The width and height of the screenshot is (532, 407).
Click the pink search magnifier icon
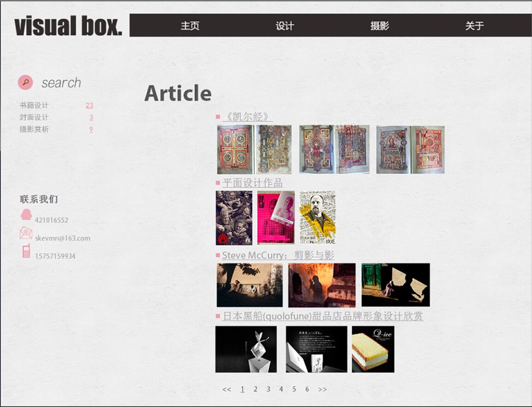[25, 83]
